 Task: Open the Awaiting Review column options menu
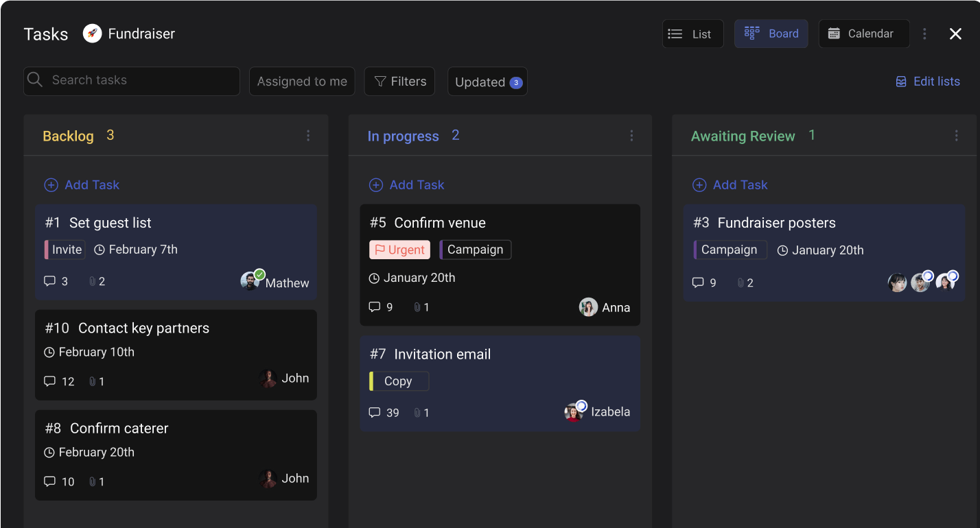956,136
